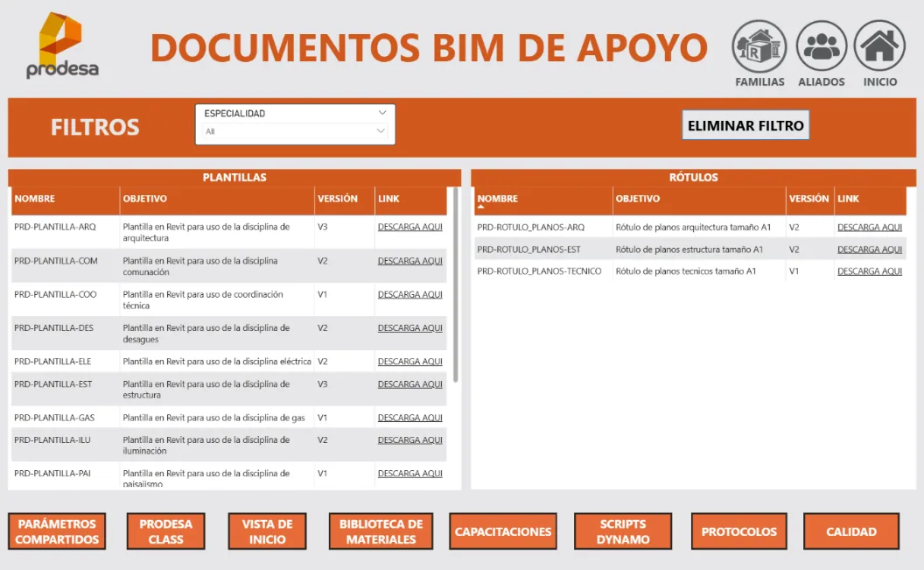Go to the Inicio home icon
The height and width of the screenshot is (570, 924).
click(x=879, y=46)
